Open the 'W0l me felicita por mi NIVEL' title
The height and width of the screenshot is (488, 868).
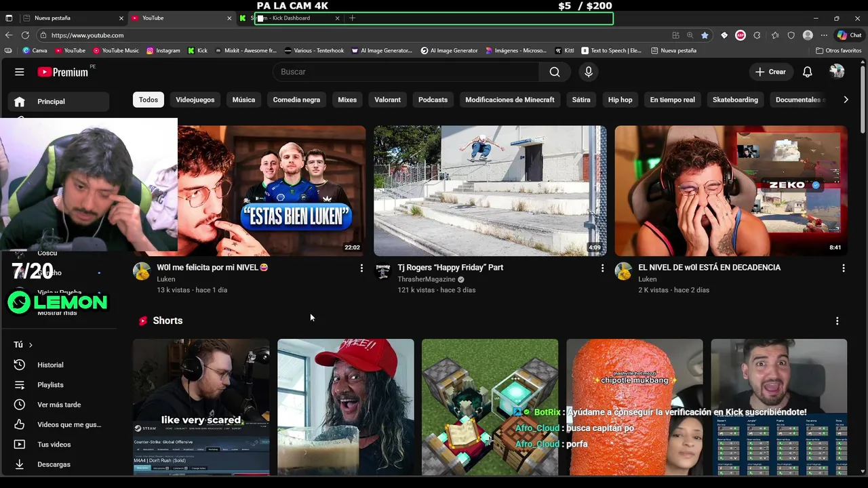[x=212, y=268]
